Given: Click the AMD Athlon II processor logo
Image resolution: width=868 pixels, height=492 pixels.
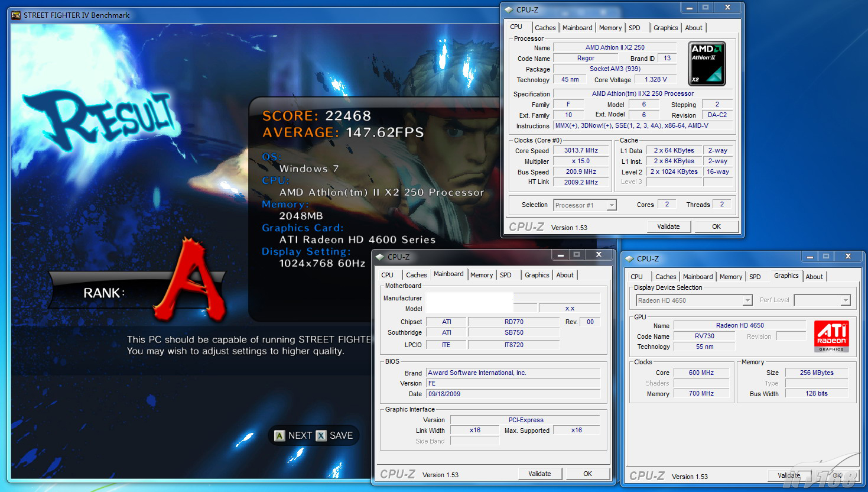Looking at the screenshot, I should click(707, 63).
